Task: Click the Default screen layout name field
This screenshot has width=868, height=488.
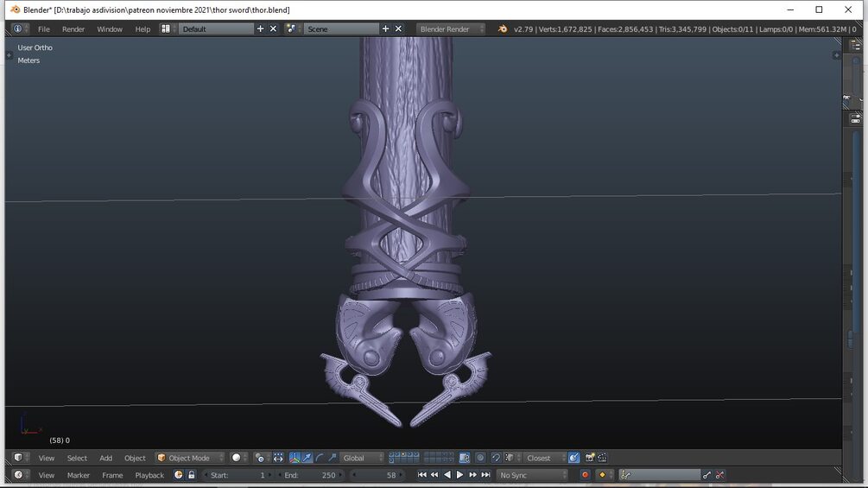Action: pos(217,29)
